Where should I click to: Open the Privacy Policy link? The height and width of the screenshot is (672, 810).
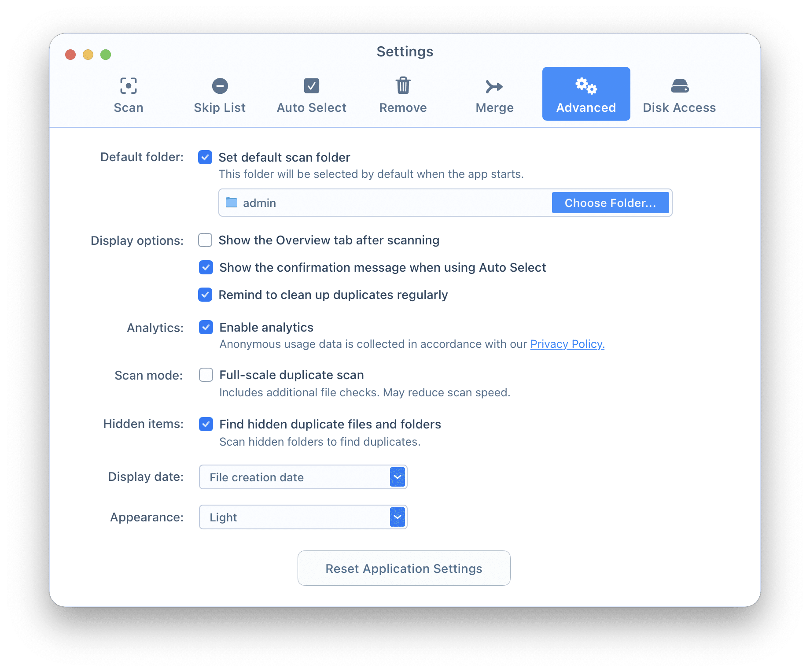(x=567, y=344)
